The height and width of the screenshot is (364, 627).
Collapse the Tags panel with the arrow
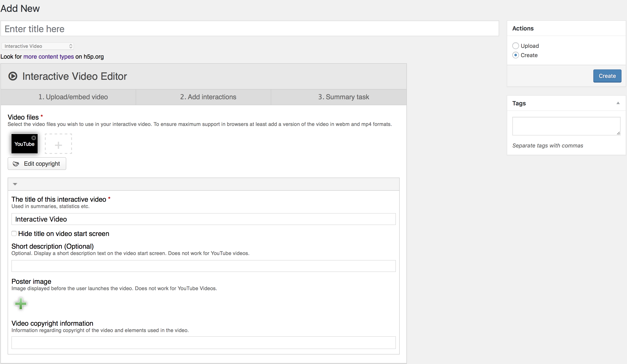point(618,103)
